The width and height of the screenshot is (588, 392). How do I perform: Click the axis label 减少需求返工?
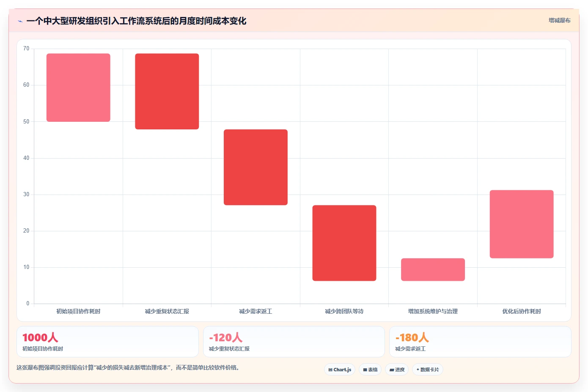(256, 311)
